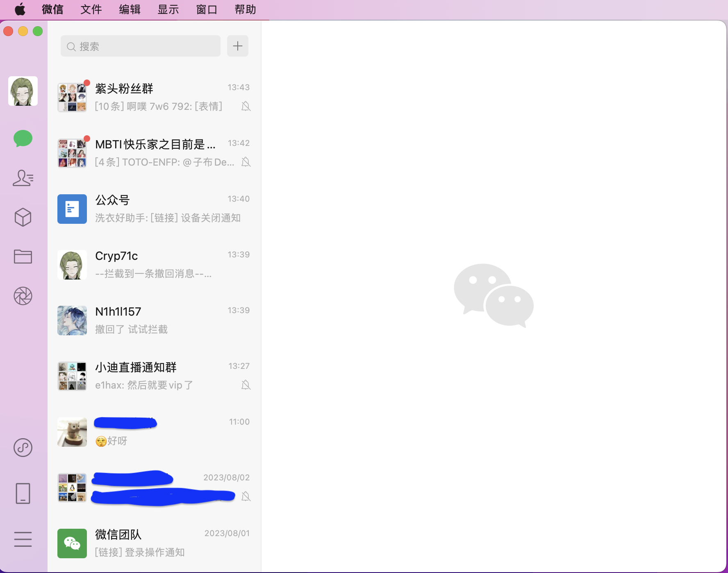Open the 紫头粉丝群 group chat
Image resolution: width=728 pixels, height=573 pixels.
[x=154, y=97]
